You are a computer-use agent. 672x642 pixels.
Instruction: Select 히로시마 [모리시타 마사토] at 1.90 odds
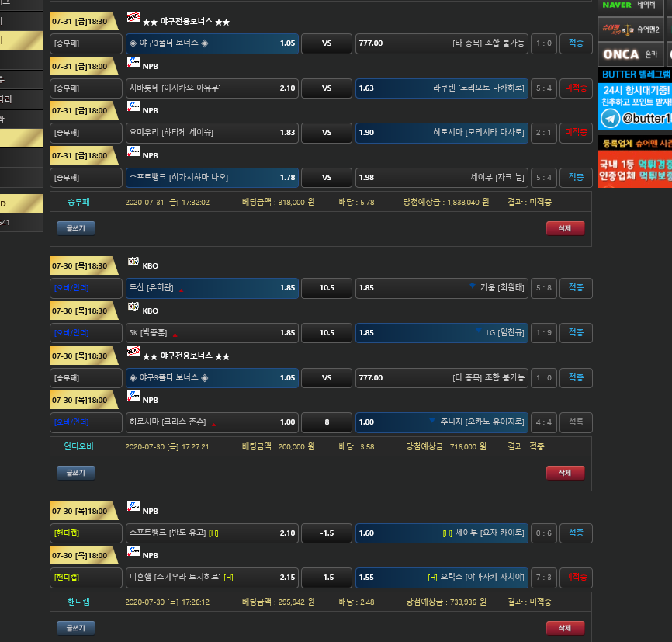pos(442,133)
